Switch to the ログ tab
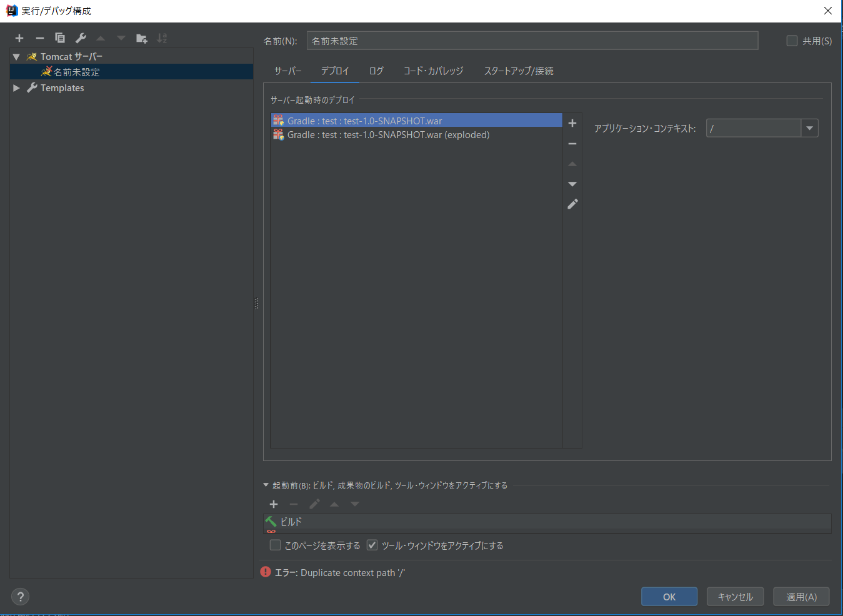Screen dimensions: 843x616 [x=376, y=71]
